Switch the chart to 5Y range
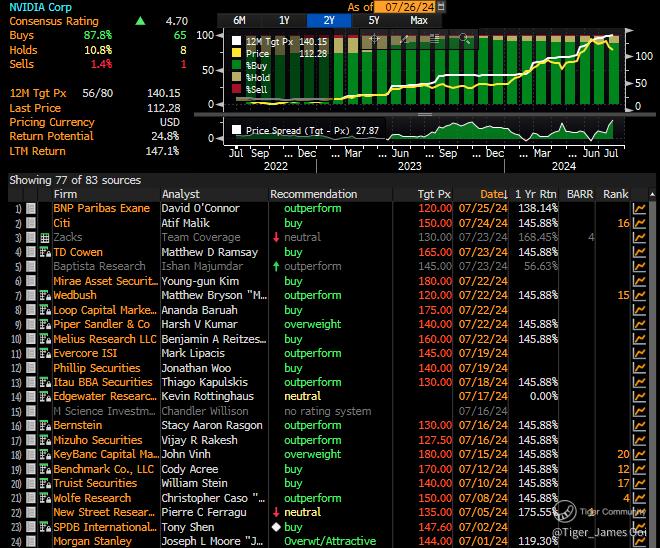 pos(373,20)
